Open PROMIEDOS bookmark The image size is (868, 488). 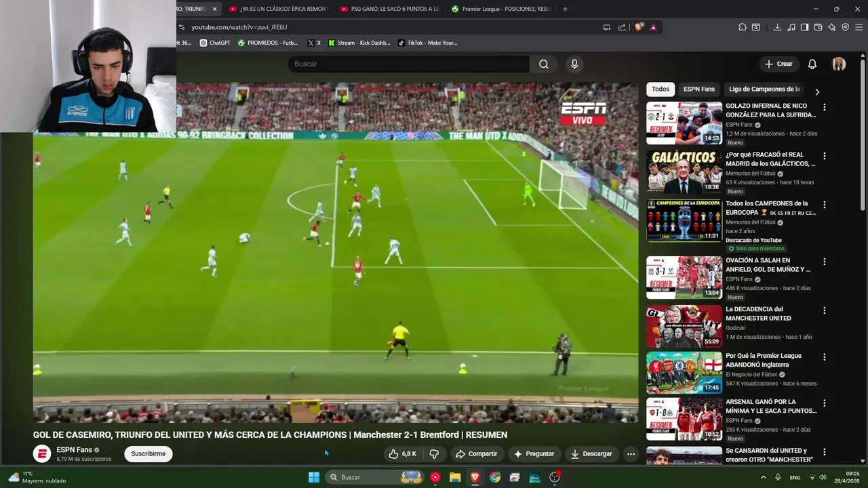coord(268,43)
